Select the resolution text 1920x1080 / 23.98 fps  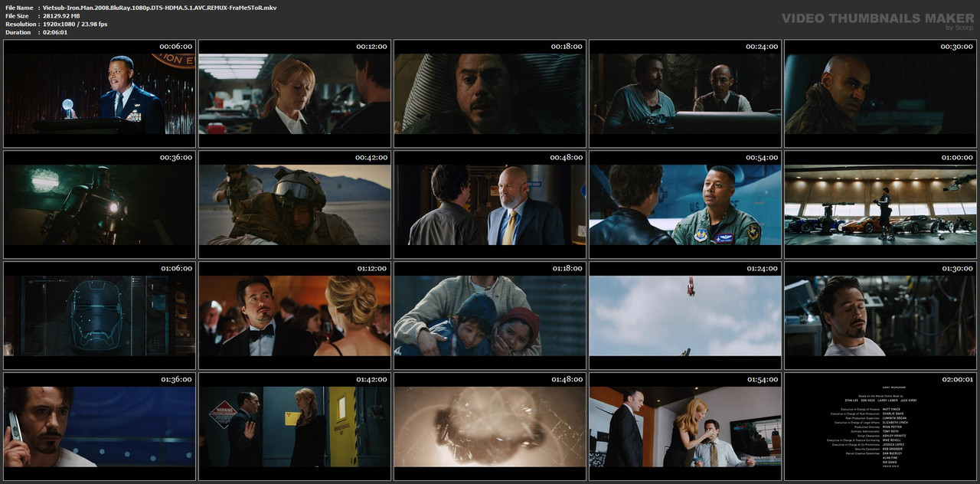75,25
